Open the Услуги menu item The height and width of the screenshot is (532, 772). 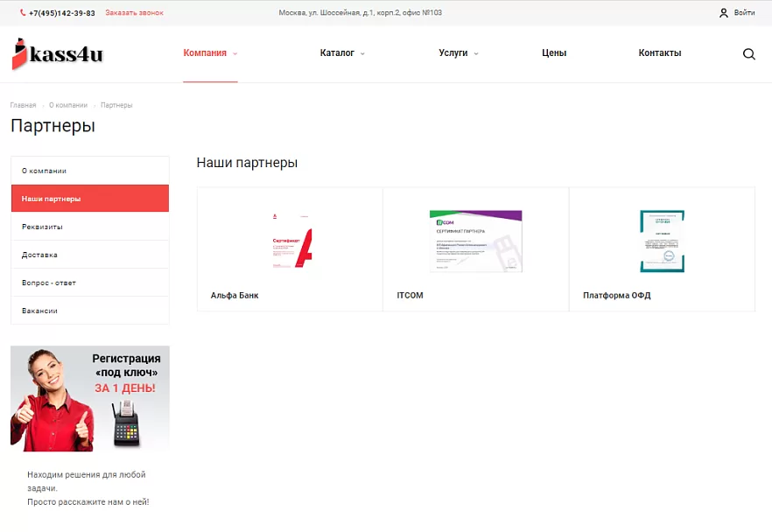coord(453,52)
